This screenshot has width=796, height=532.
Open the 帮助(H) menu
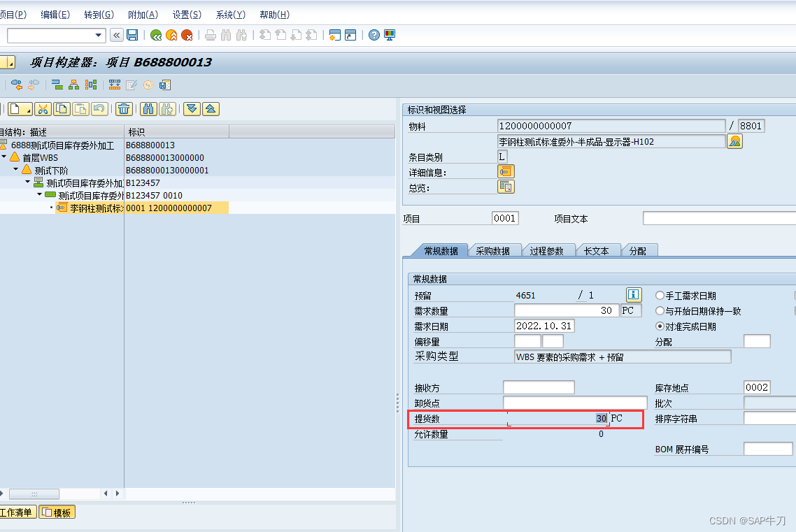275,15
